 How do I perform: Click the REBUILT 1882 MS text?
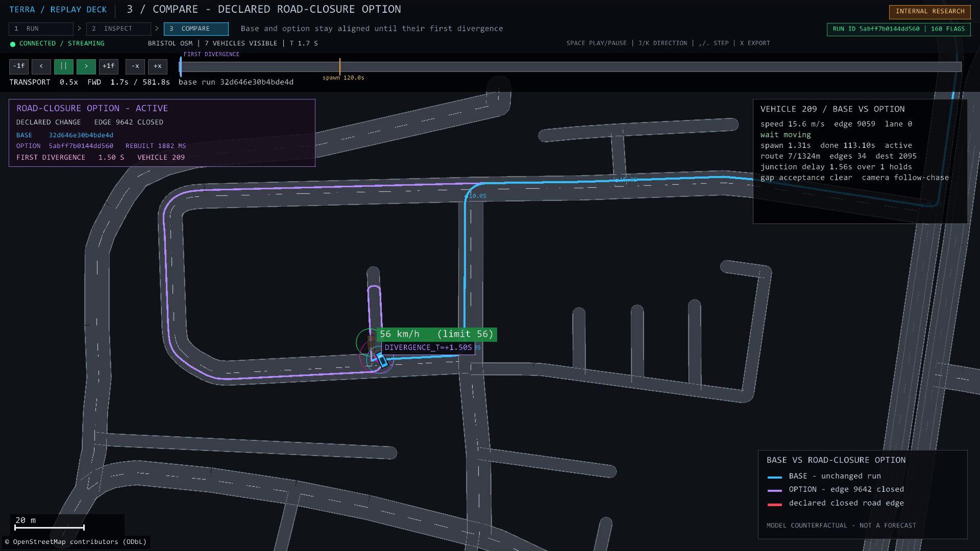[156, 146]
